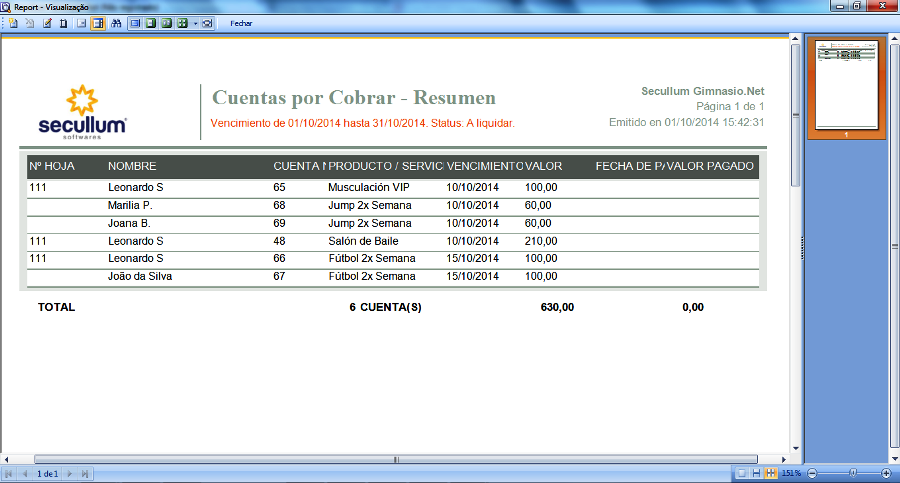
Task: Select highlighted facing pages layout icon
Action: click(x=770, y=473)
